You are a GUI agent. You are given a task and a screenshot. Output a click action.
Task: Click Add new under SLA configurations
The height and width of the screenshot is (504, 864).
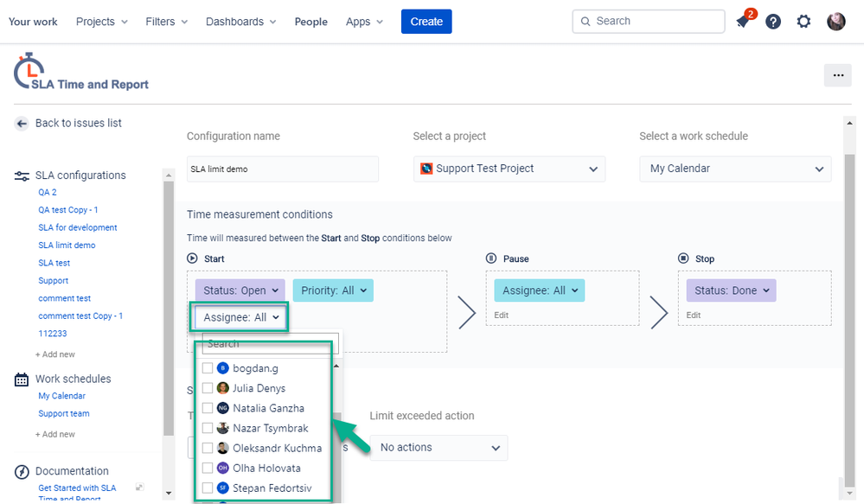pyautogui.click(x=55, y=354)
